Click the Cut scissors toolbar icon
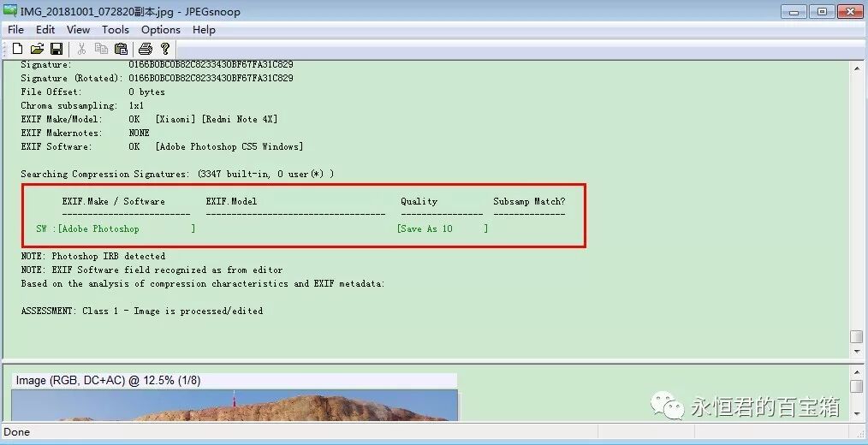The width and height of the screenshot is (868, 445). (x=82, y=49)
